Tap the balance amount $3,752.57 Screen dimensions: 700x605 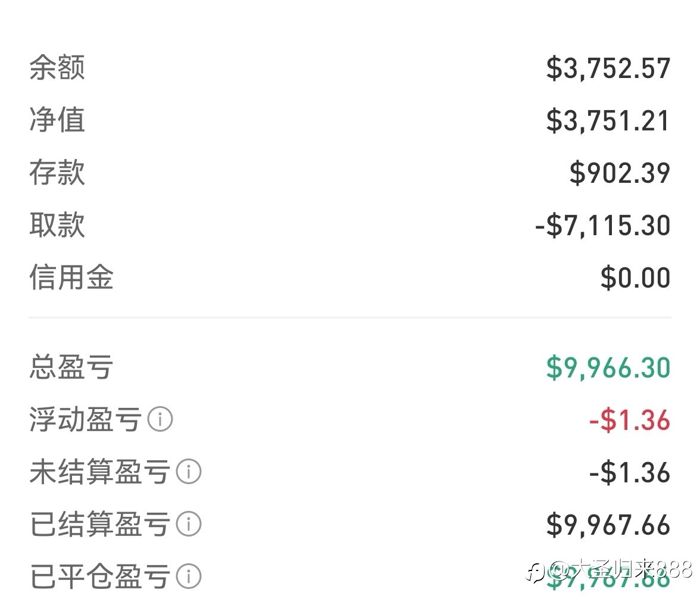tap(608, 68)
